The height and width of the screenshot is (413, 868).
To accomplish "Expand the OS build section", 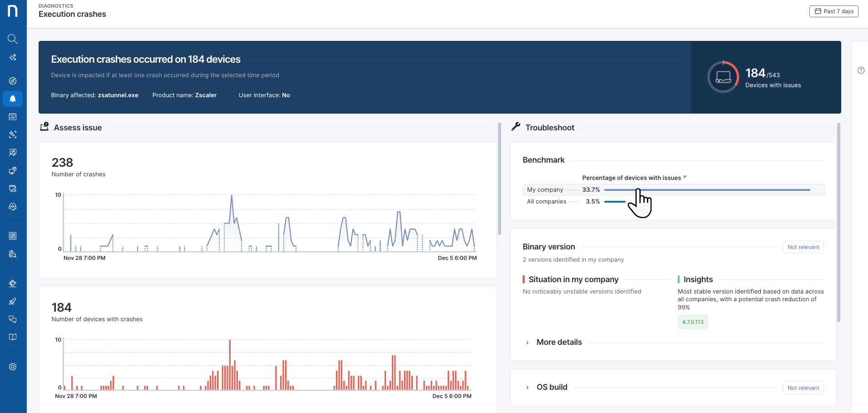I will tap(552, 387).
